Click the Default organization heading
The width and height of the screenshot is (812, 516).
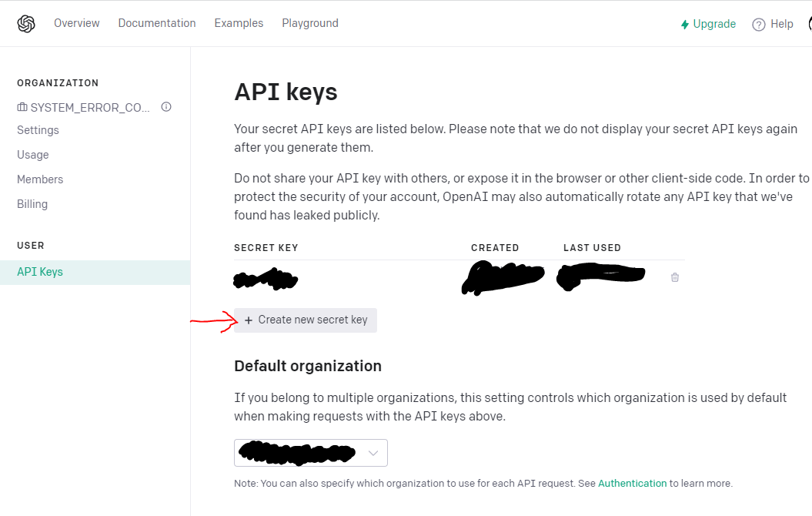[308, 366]
